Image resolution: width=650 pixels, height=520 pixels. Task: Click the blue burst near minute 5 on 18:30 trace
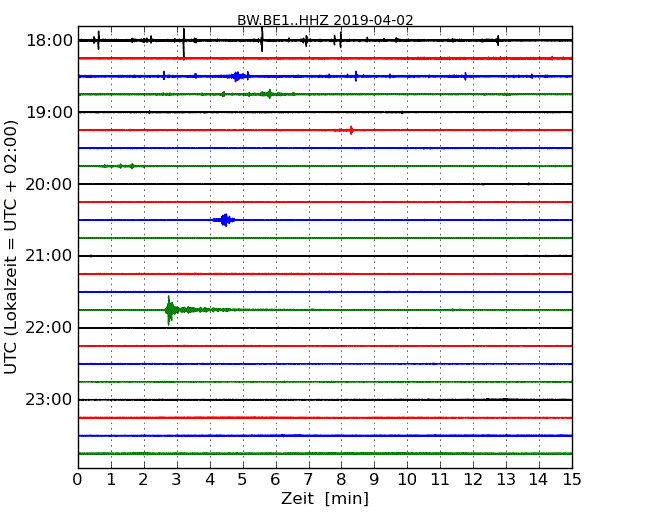click(x=237, y=76)
